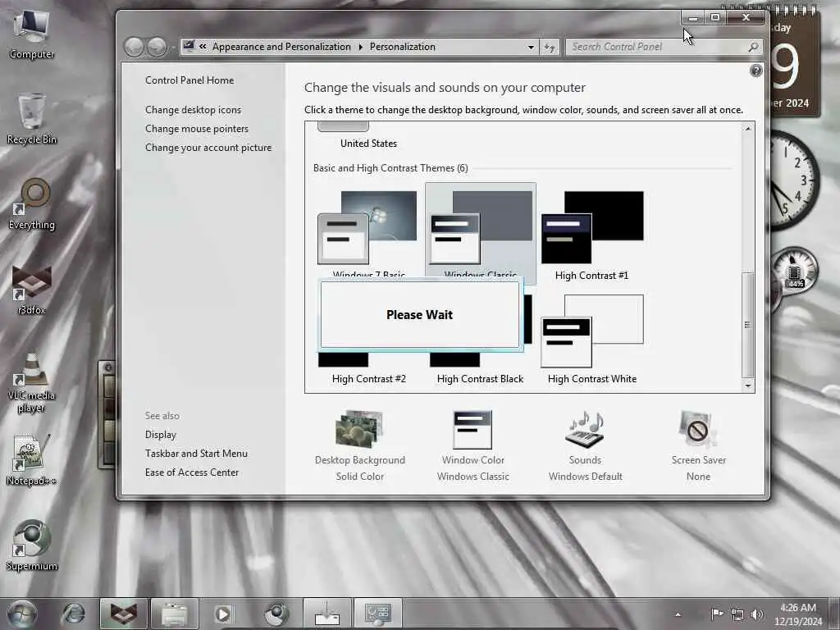
Task: Select the High Contrast #1 theme
Action: (592, 235)
